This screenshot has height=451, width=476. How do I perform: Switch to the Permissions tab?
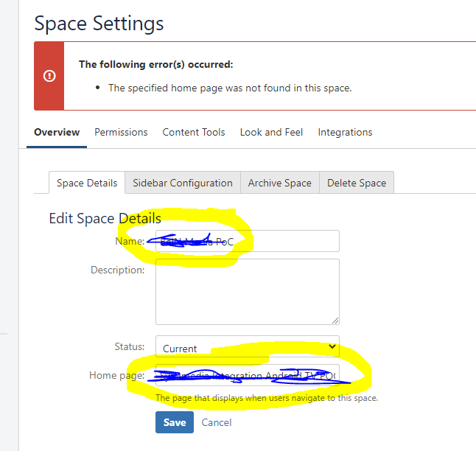point(121,132)
